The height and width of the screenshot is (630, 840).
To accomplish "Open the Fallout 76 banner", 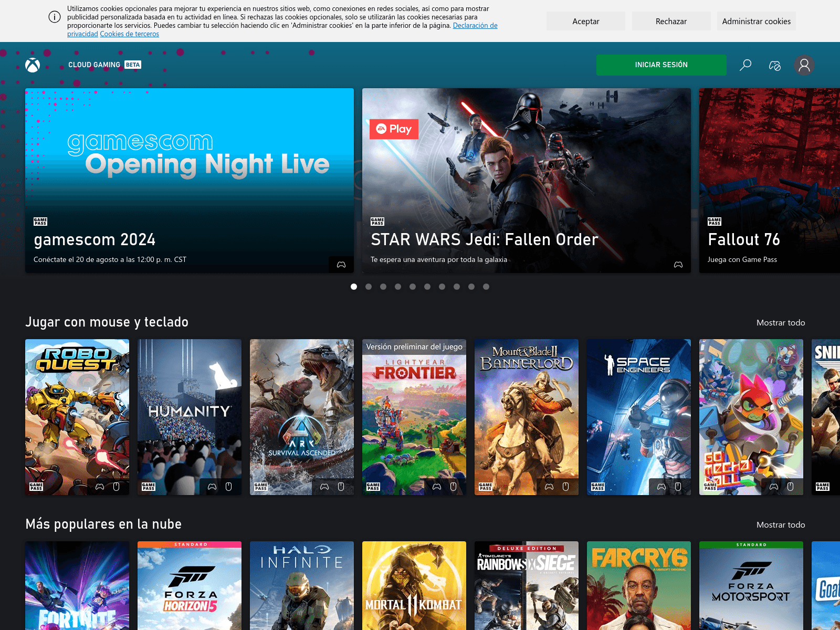I will click(770, 181).
